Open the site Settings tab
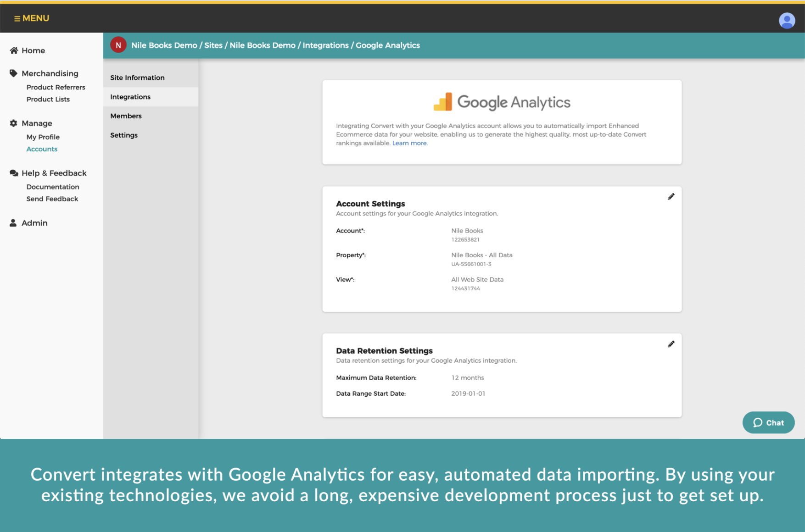The image size is (805, 532). pyautogui.click(x=151, y=135)
